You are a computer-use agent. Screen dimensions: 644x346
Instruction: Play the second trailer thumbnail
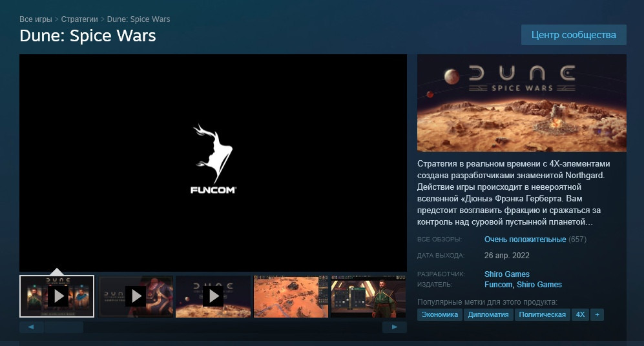136,296
